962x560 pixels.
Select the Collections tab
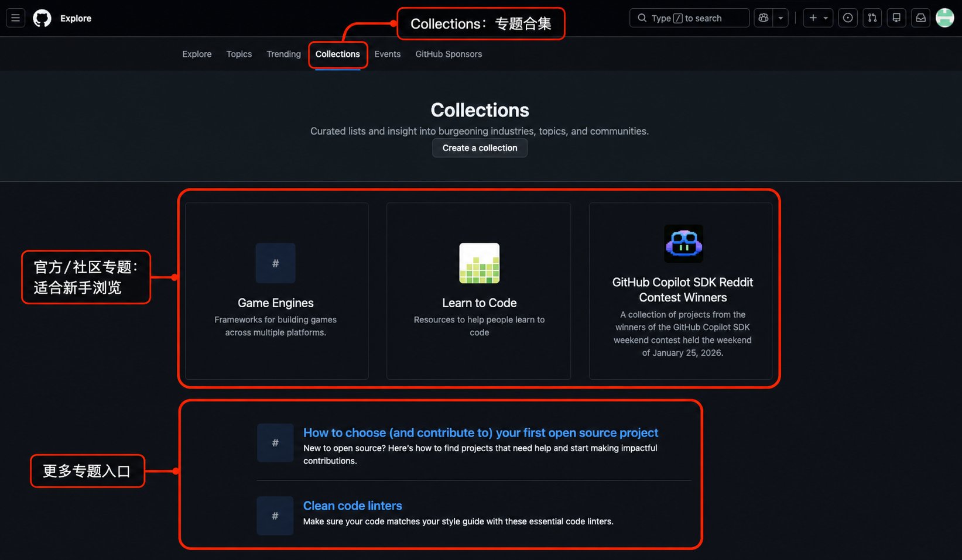[x=338, y=54]
